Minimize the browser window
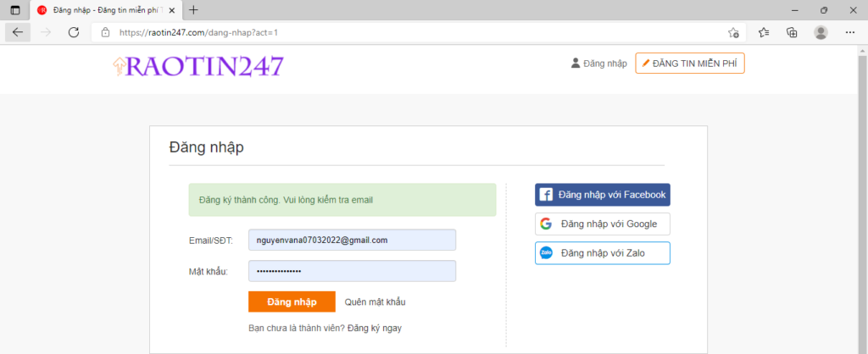The width and height of the screenshot is (868, 354). pyautogui.click(x=795, y=10)
